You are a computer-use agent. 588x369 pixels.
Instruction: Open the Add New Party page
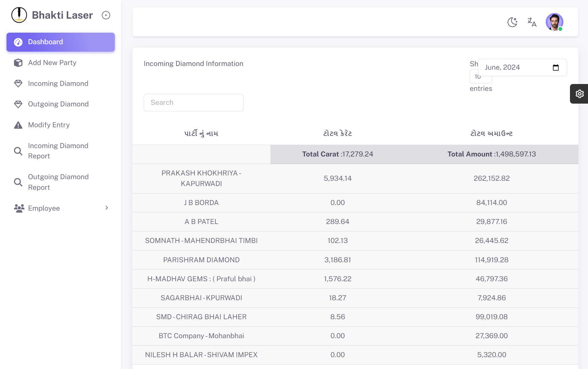point(52,63)
